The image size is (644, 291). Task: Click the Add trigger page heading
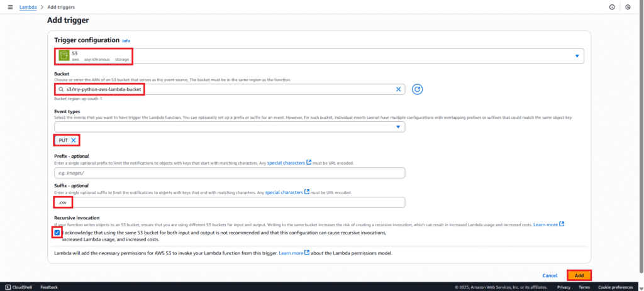tap(68, 20)
